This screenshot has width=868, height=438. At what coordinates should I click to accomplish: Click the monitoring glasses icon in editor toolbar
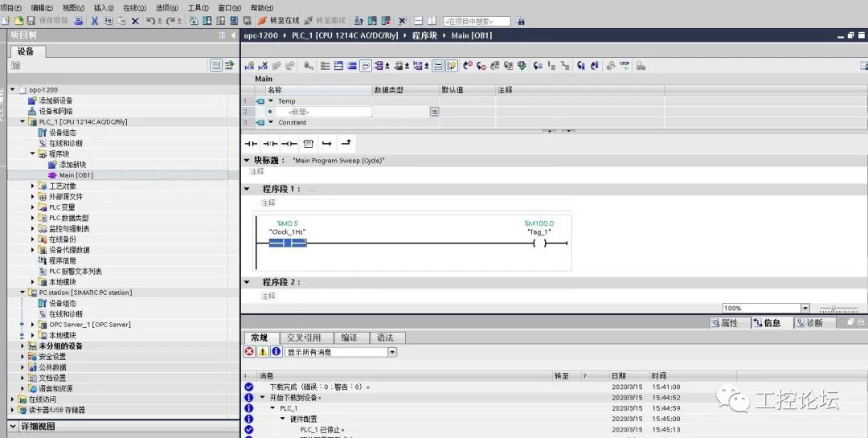coord(624,66)
